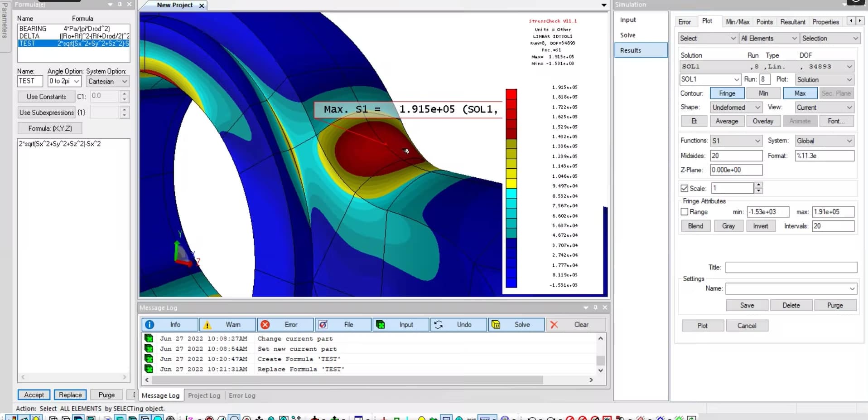Click the Accept button in Formula panel
This screenshot has height=420, width=868.
(x=34, y=395)
